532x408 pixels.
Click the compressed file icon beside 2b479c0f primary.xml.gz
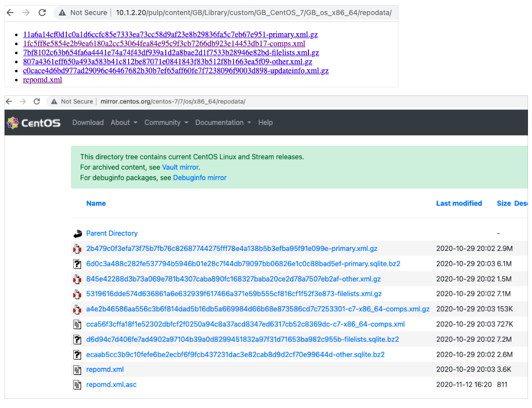tap(77, 249)
